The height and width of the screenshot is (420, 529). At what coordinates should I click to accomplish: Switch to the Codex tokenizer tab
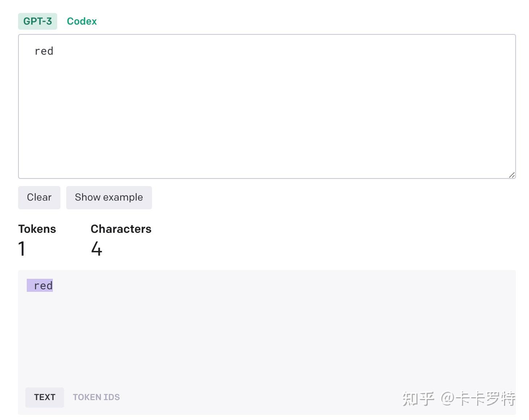click(x=82, y=21)
